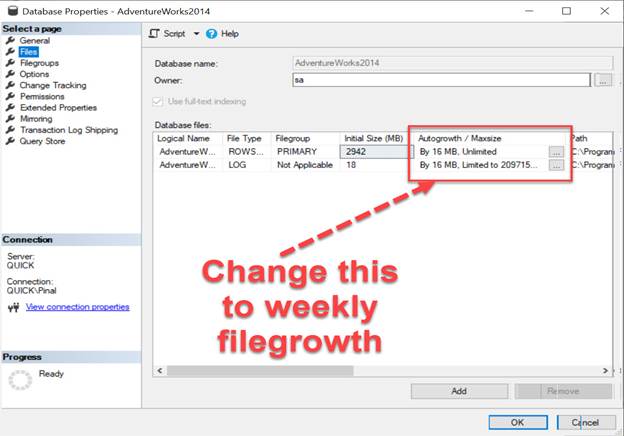Click the wrench icon beside General
The width and height of the screenshot is (624, 436).
coord(10,40)
